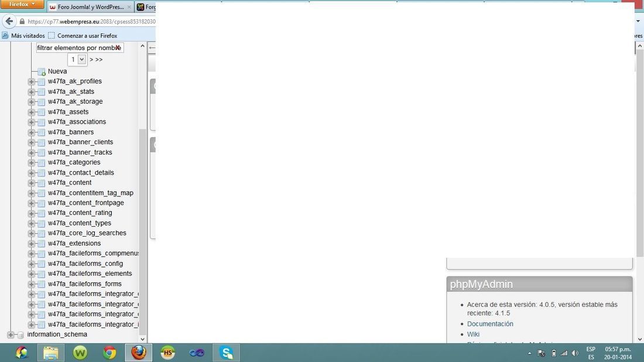
Task: Click the database icon beside information_schema
Action: [x=20, y=335]
